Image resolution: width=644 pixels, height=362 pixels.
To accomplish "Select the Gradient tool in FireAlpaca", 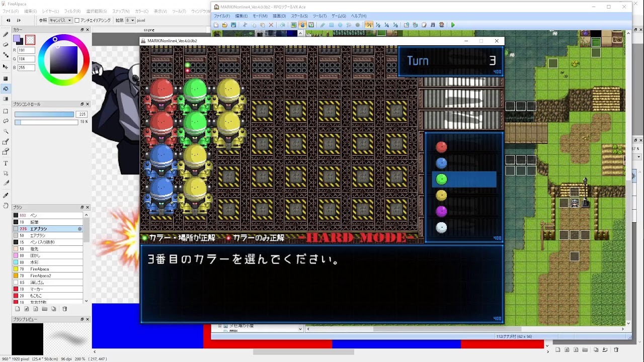I will coord(6,99).
